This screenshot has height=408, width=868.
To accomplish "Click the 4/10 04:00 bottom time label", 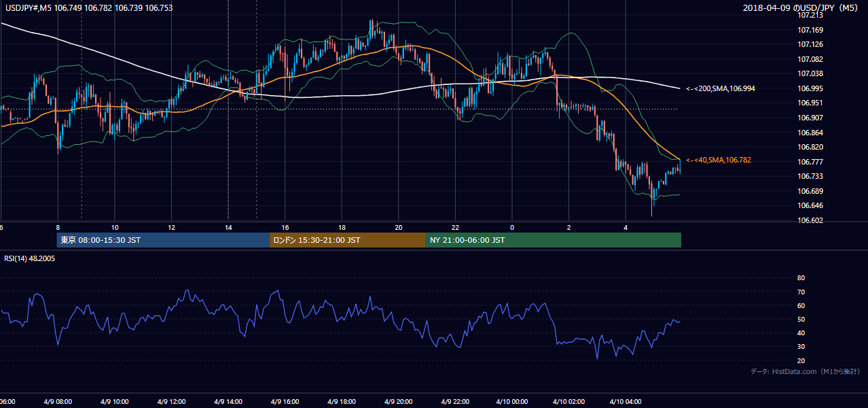I will click(626, 402).
